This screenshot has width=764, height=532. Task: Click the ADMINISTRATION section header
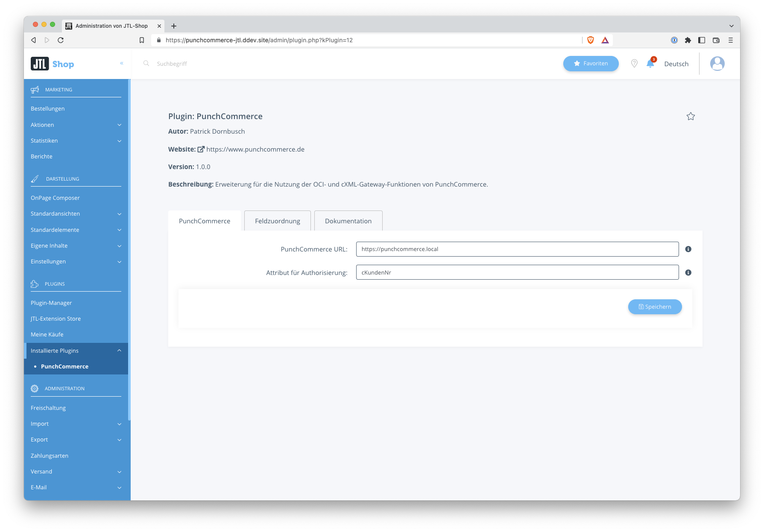tap(64, 389)
